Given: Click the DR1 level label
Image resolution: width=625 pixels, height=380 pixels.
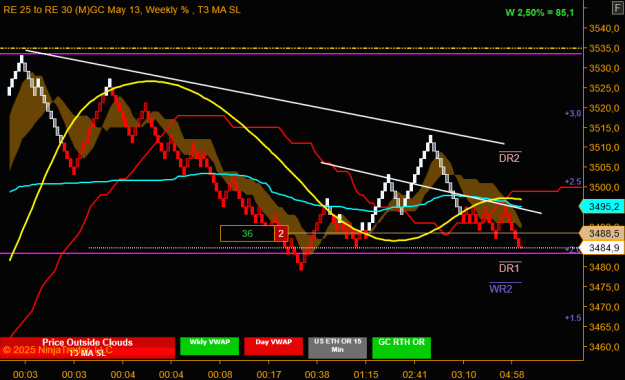Looking at the screenshot, I should tap(509, 268).
